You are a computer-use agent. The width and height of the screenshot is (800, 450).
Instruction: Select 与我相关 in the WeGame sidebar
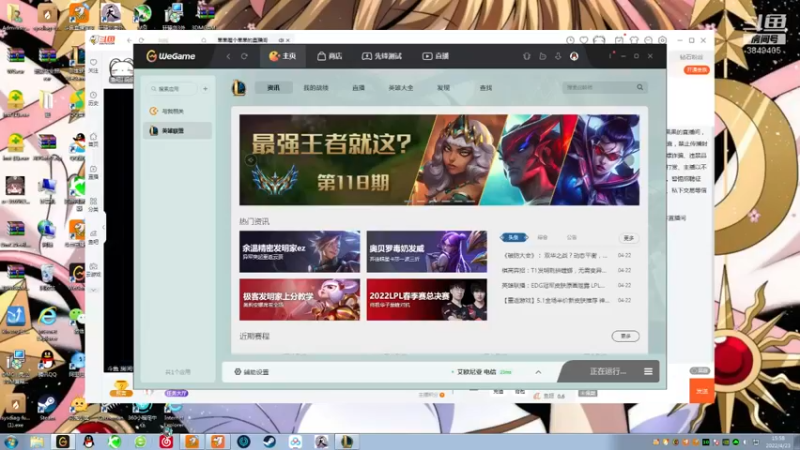click(177, 111)
